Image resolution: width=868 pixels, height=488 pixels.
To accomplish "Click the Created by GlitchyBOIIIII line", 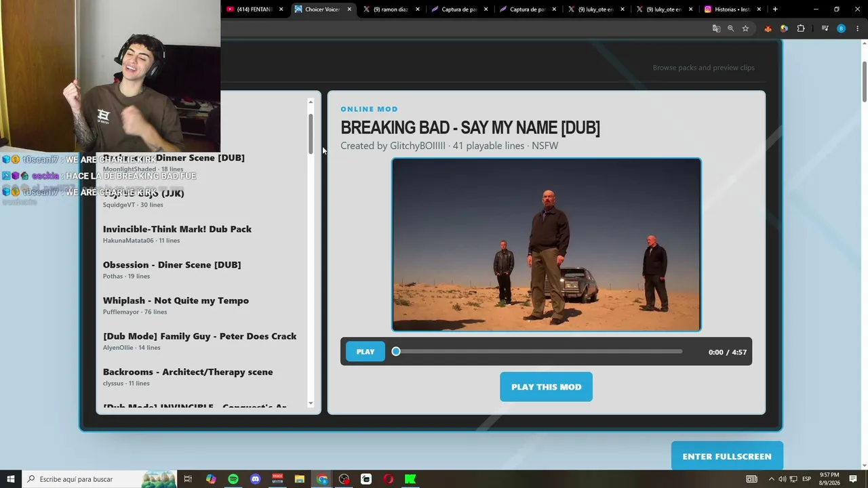I will [x=449, y=146].
